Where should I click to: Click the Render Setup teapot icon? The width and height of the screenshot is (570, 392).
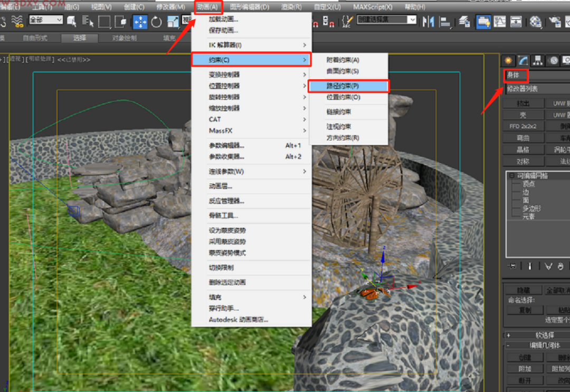pos(555,22)
